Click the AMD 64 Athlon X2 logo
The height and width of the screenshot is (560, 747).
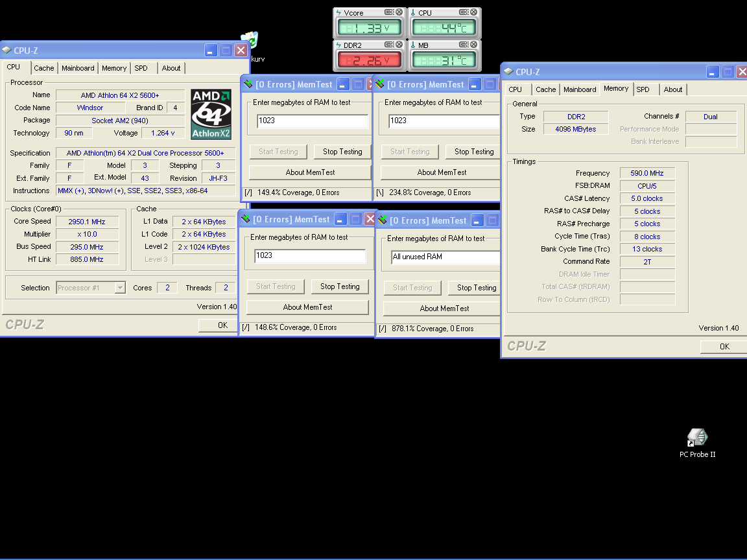pyautogui.click(x=211, y=114)
